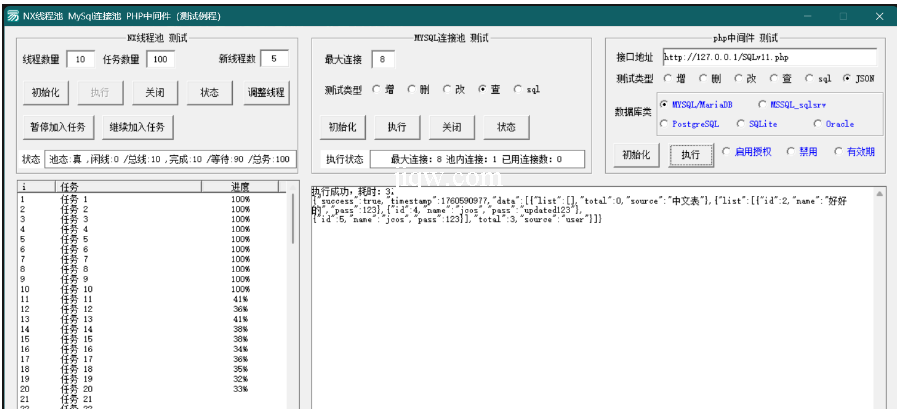Click the 最大连接 input field
897x409 pixels.
click(x=384, y=60)
